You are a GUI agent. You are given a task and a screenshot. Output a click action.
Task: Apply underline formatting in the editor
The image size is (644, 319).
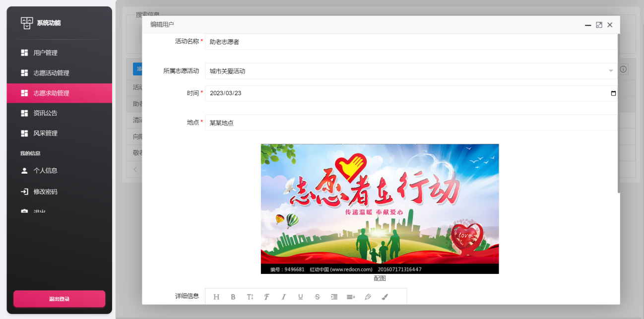(x=301, y=297)
